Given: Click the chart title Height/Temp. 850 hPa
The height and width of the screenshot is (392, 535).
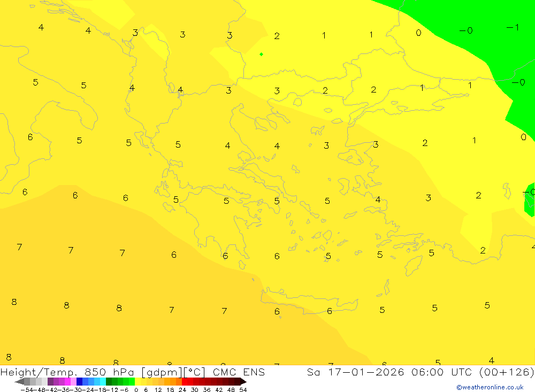Looking at the screenshot, I should pyautogui.click(x=68, y=372).
